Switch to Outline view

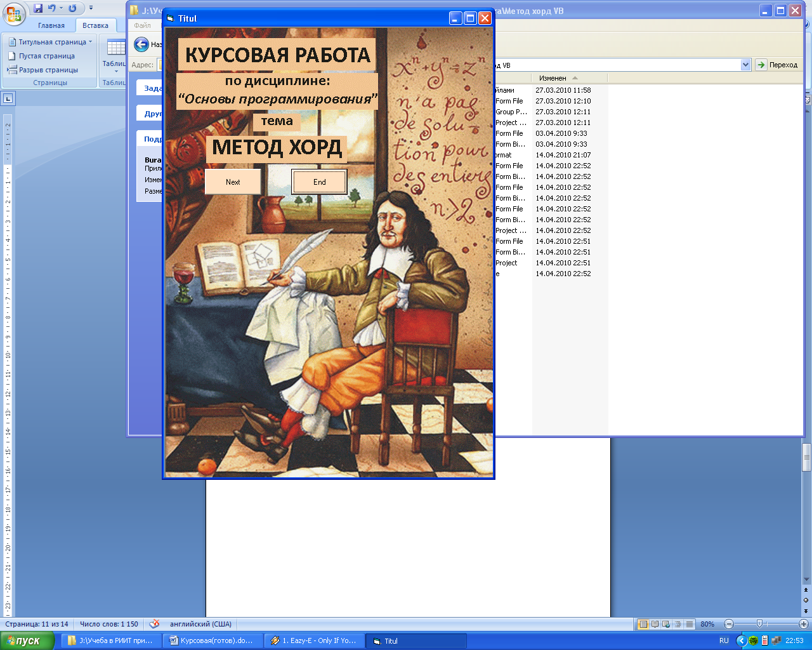[678, 624]
